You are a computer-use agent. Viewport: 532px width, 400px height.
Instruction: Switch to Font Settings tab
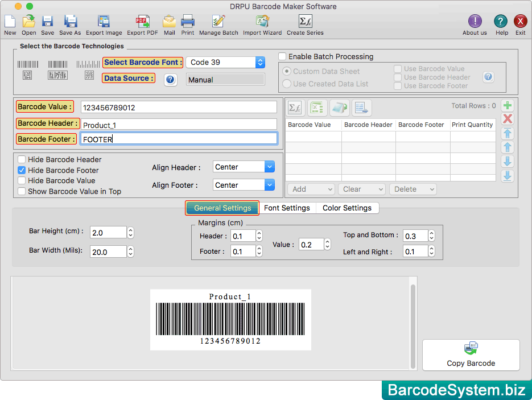pyautogui.click(x=287, y=208)
